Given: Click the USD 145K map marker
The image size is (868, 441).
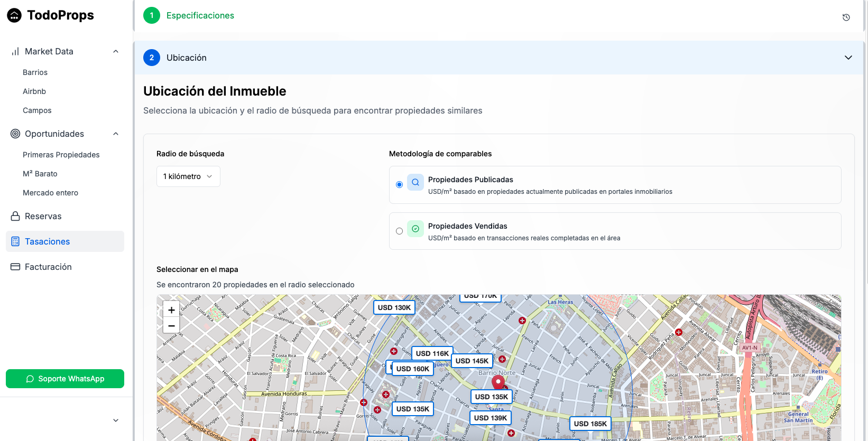Looking at the screenshot, I should pyautogui.click(x=472, y=361).
